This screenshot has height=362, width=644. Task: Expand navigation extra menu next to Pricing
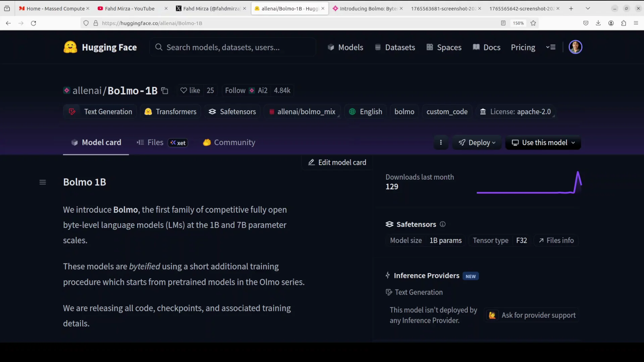[x=551, y=47]
